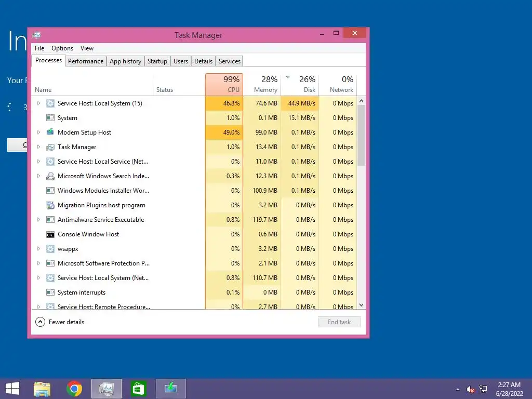This screenshot has height=399, width=532.
Task: Switch to the setup installer taskbar icon
Action: pos(170,389)
